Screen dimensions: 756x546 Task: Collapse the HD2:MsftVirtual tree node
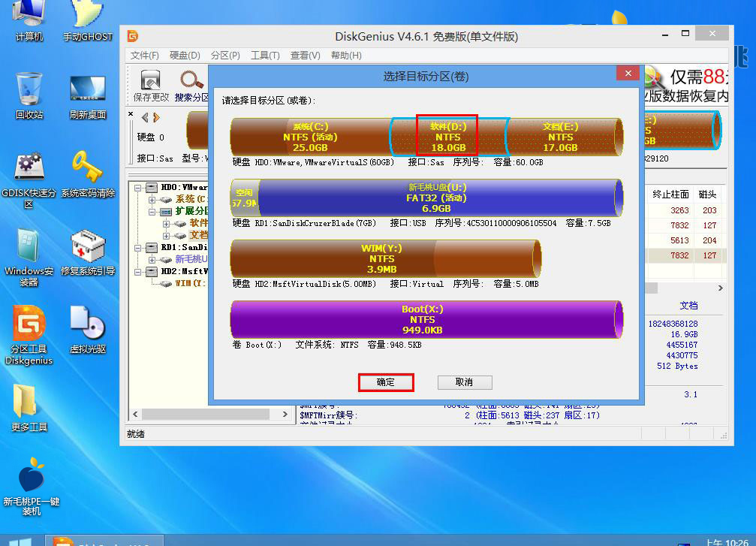(138, 272)
